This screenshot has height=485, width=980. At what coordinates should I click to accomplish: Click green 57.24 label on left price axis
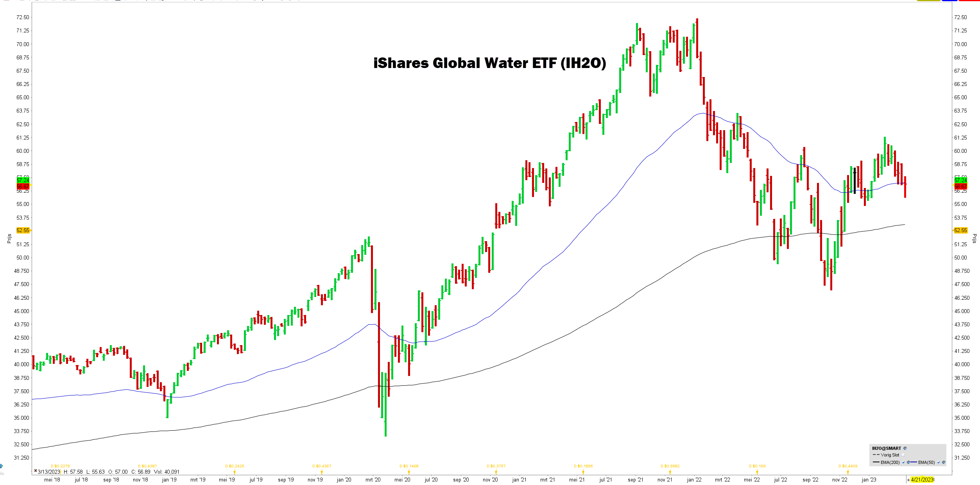(23, 180)
